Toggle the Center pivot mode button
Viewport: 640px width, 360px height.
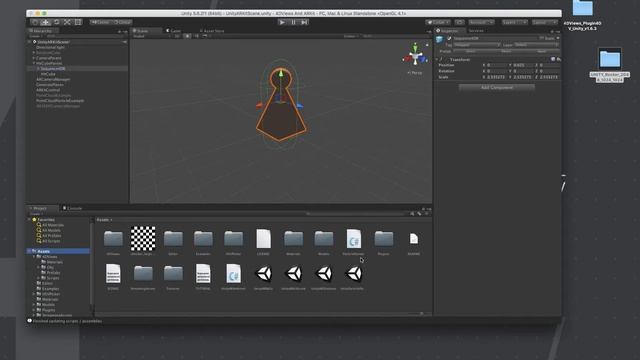[x=100, y=22]
